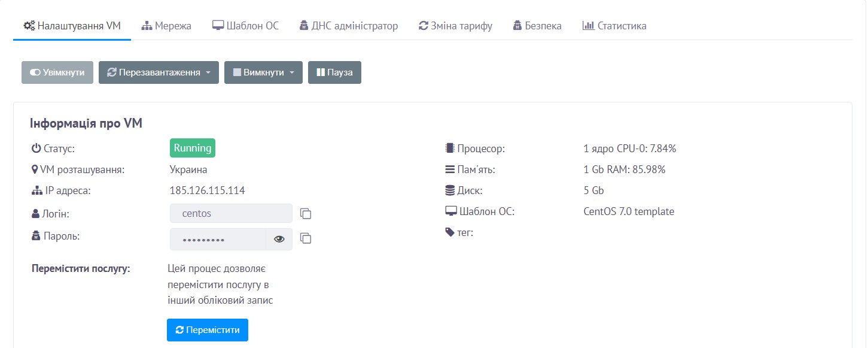Click the network icon beside IP адреса
Screen dimensions: 868x348
click(36, 191)
